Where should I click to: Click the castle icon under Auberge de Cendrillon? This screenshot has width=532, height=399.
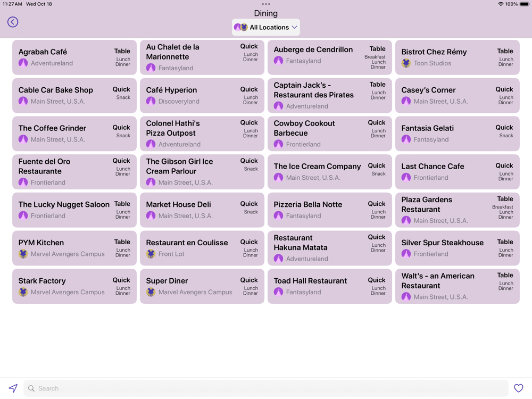coord(279,61)
